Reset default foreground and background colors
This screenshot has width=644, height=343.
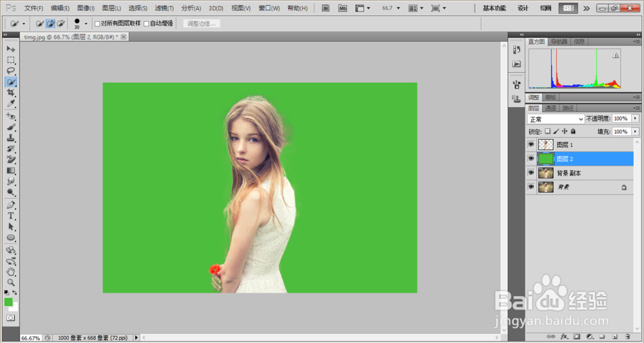[x=6, y=293]
